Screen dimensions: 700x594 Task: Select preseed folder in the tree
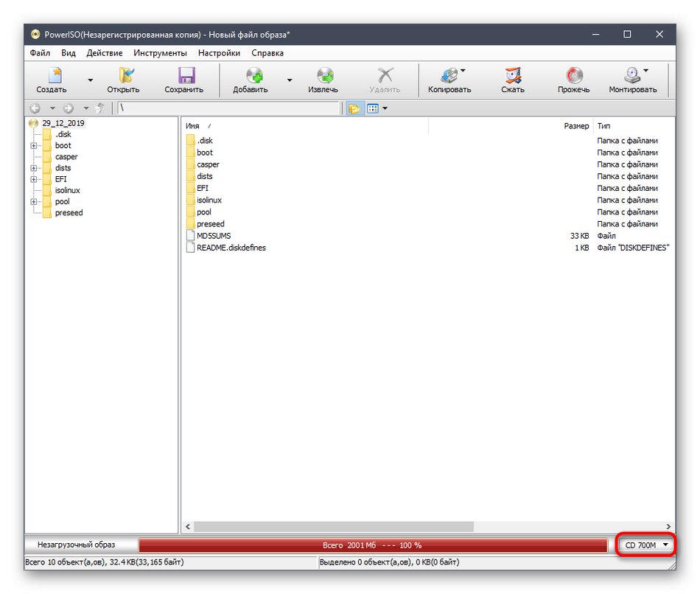pos(69,212)
